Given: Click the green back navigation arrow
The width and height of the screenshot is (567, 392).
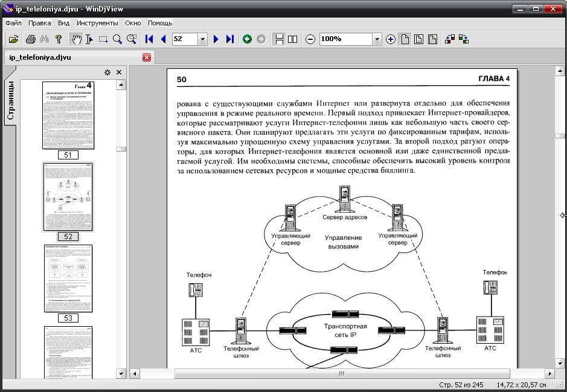Looking at the screenshot, I should (247, 39).
